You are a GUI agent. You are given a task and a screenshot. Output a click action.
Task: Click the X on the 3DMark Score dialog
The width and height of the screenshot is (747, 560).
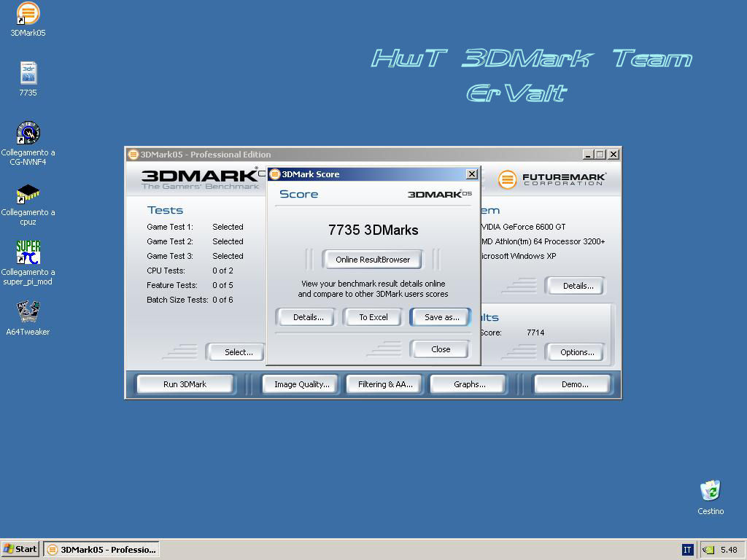point(472,174)
